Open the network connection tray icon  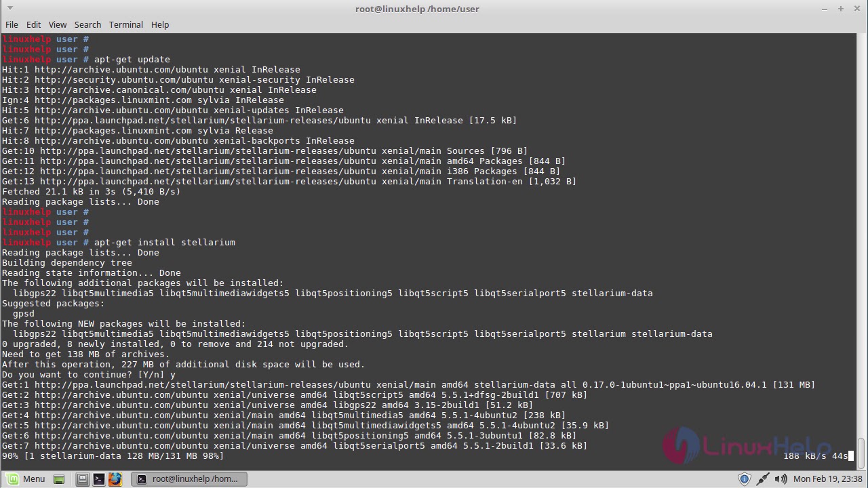(x=763, y=479)
